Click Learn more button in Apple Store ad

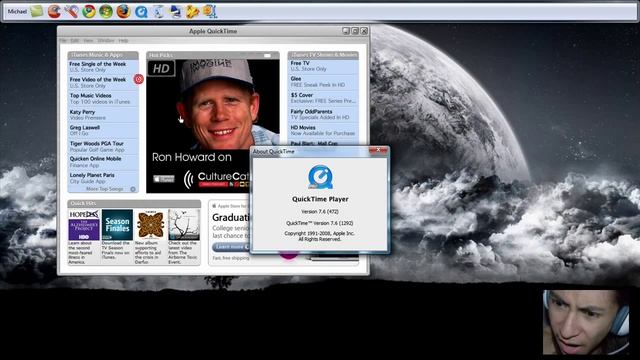point(231,247)
